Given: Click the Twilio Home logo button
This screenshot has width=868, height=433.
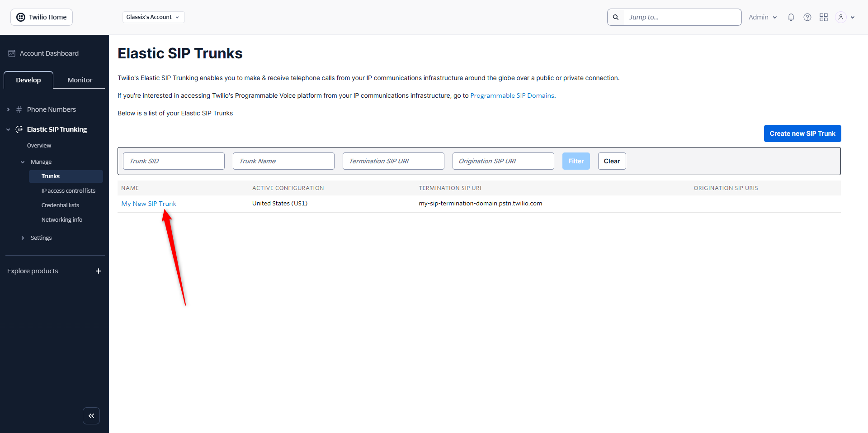Looking at the screenshot, I should [42, 17].
